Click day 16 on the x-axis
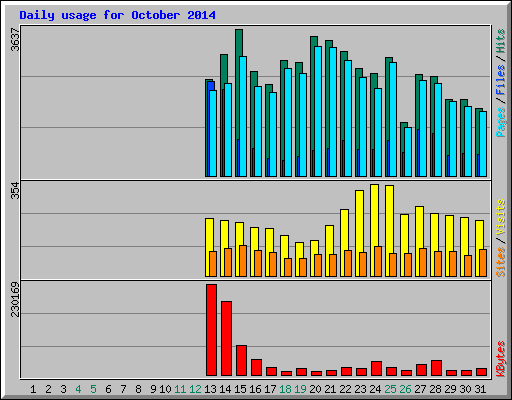 255,389
